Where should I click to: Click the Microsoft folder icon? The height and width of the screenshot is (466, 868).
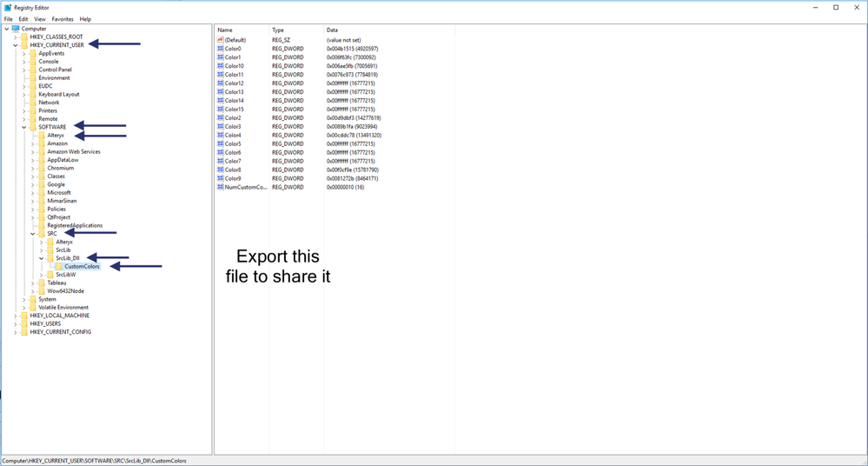coord(42,193)
